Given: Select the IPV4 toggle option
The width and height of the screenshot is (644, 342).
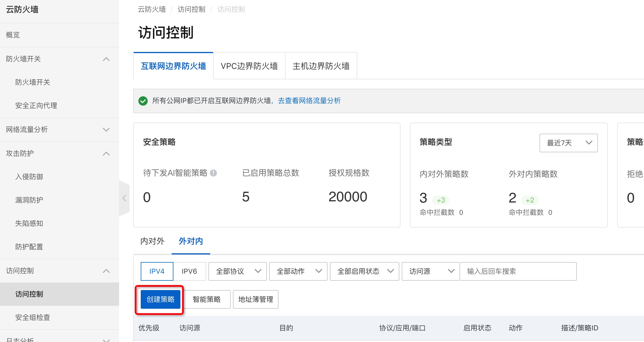Looking at the screenshot, I should click(157, 271).
